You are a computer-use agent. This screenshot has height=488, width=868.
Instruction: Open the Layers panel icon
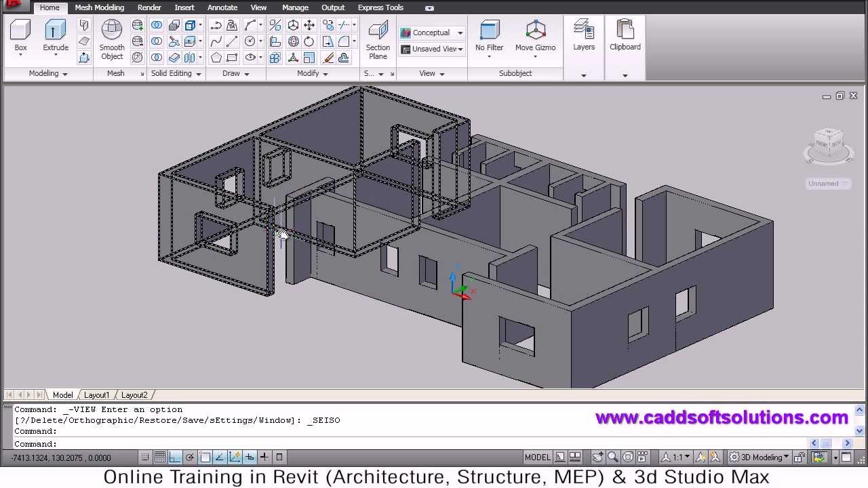[584, 34]
